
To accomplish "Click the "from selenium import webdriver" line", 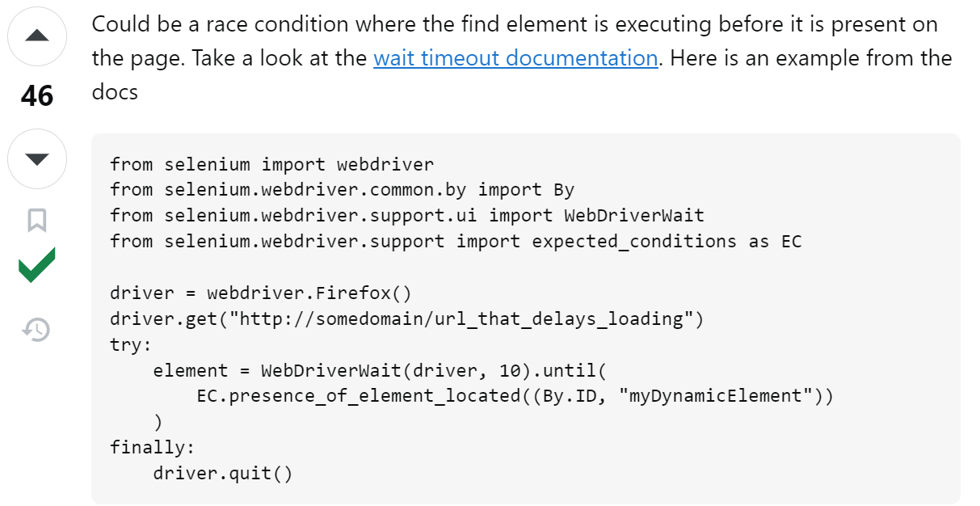I will (x=271, y=164).
